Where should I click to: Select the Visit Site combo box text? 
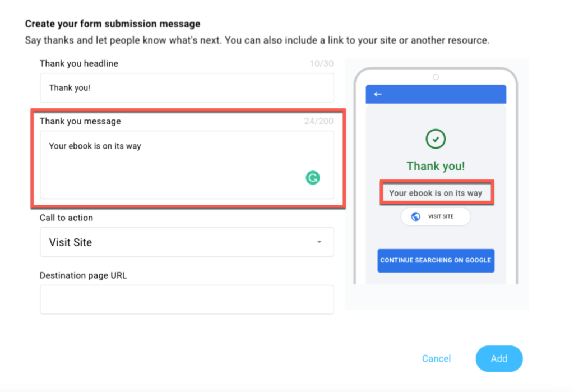click(70, 242)
